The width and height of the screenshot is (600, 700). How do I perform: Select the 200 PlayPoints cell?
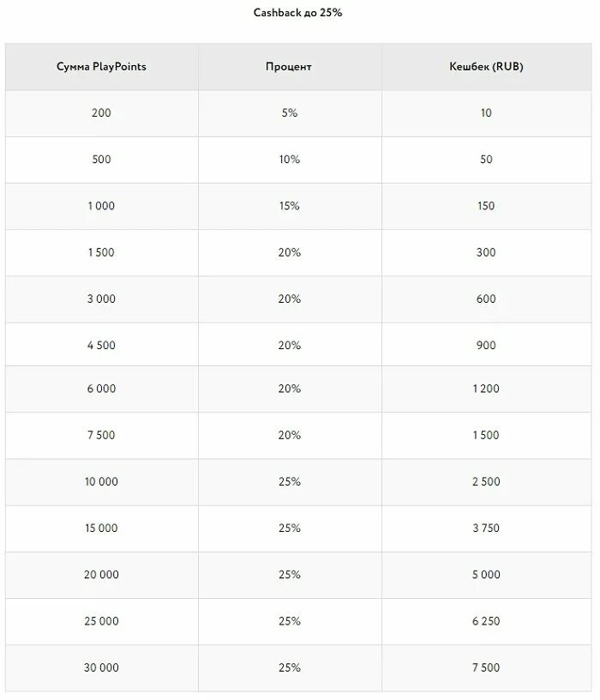click(x=101, y=113)
